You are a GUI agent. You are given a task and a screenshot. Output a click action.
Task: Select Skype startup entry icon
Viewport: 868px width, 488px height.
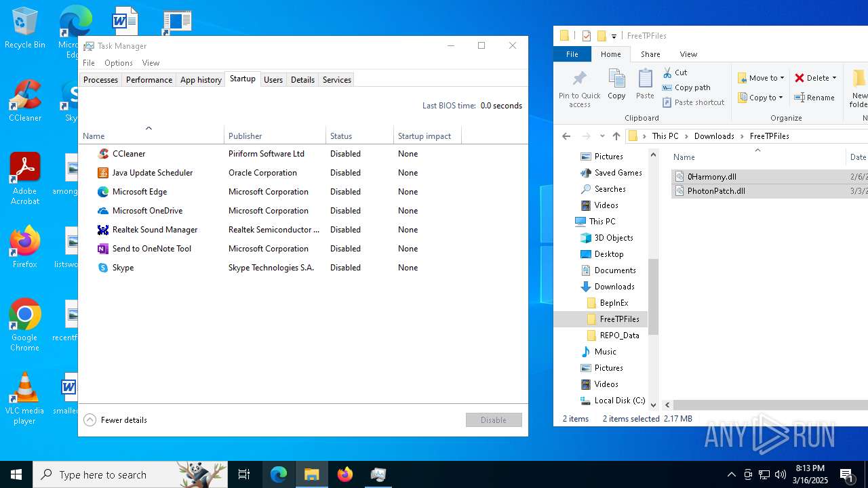click(x=103, y=268)
